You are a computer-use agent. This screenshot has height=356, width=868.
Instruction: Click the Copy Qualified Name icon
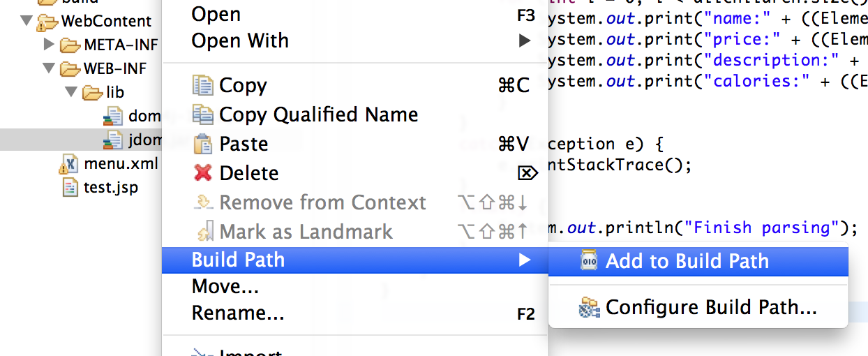tap(202, 114)
